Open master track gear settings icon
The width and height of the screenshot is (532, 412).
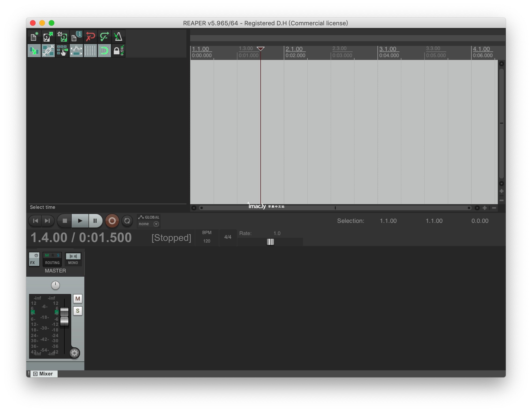coord(74,353)
